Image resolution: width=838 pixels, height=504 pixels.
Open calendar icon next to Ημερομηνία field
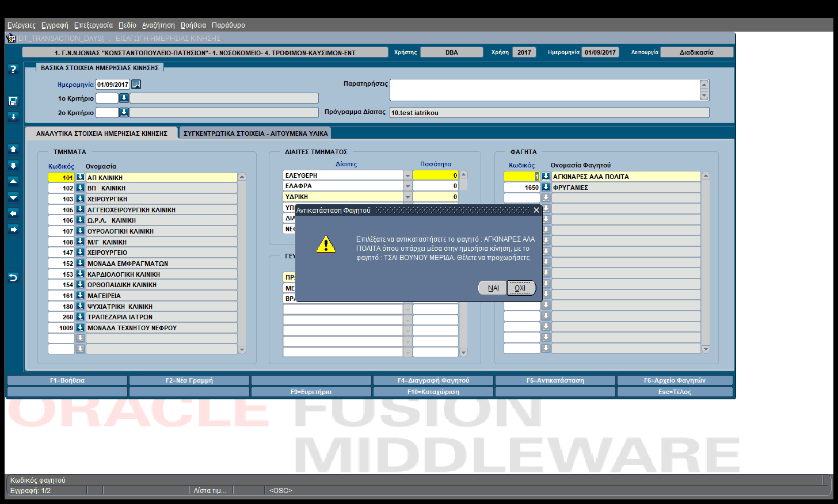pos(136,85)
